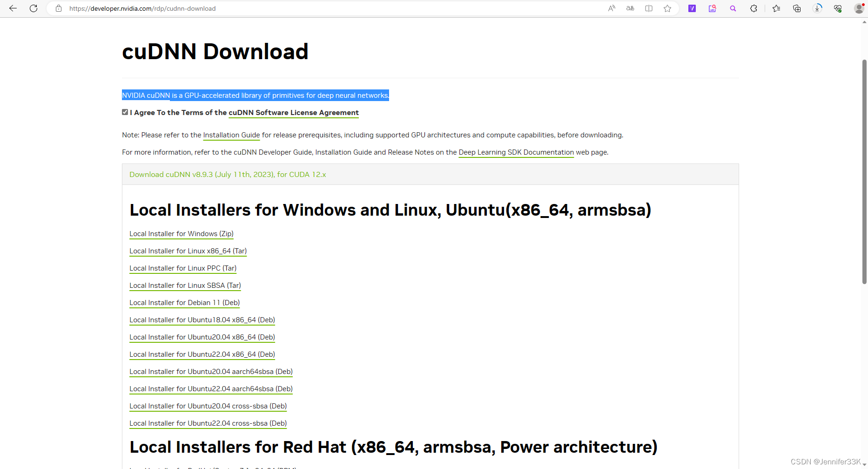
Task: Download installer for Ubuntu22.04 cross-sbsa (Deb)
Action: (208, 423)
